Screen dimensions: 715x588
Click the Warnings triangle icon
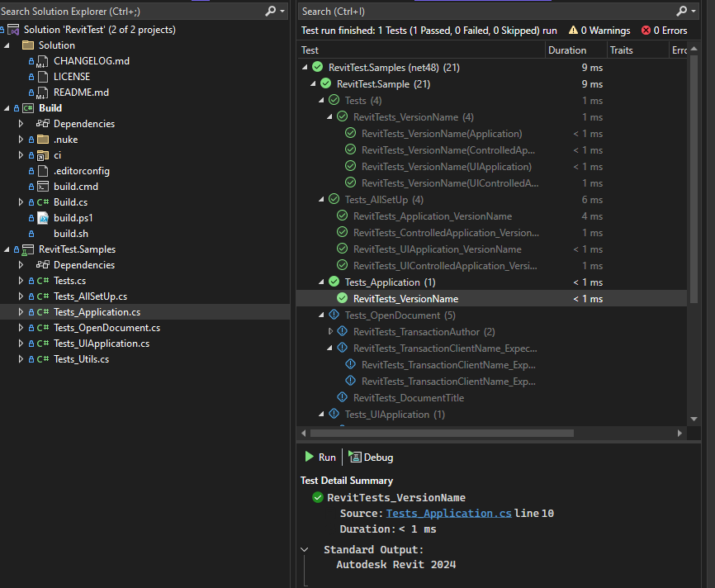click(x=572, y=31)
